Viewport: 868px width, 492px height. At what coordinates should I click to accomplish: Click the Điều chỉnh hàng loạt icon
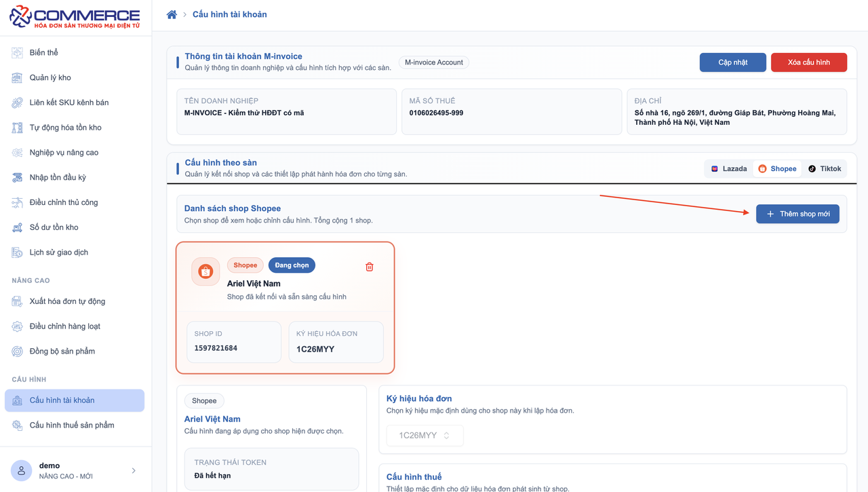coord(17,326)
